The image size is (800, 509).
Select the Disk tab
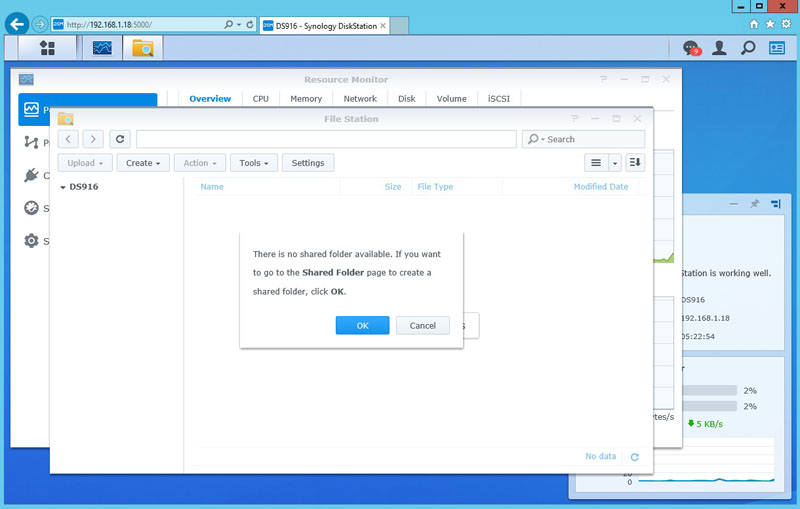407,98
